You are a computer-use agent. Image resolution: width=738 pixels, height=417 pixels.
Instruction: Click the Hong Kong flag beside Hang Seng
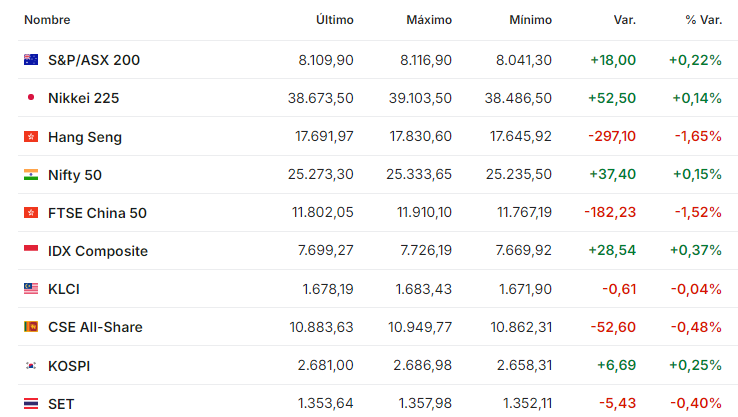31,136
